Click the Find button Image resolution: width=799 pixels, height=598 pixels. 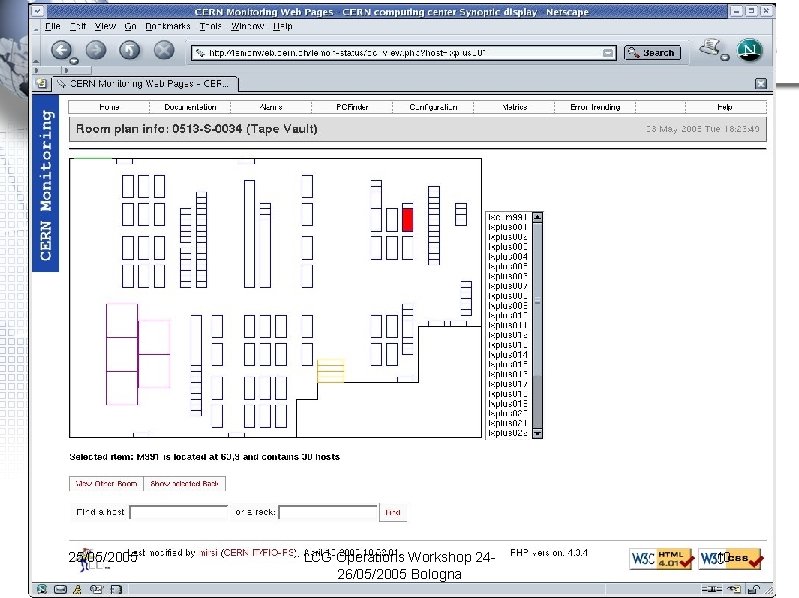click(x=392, y=512)
